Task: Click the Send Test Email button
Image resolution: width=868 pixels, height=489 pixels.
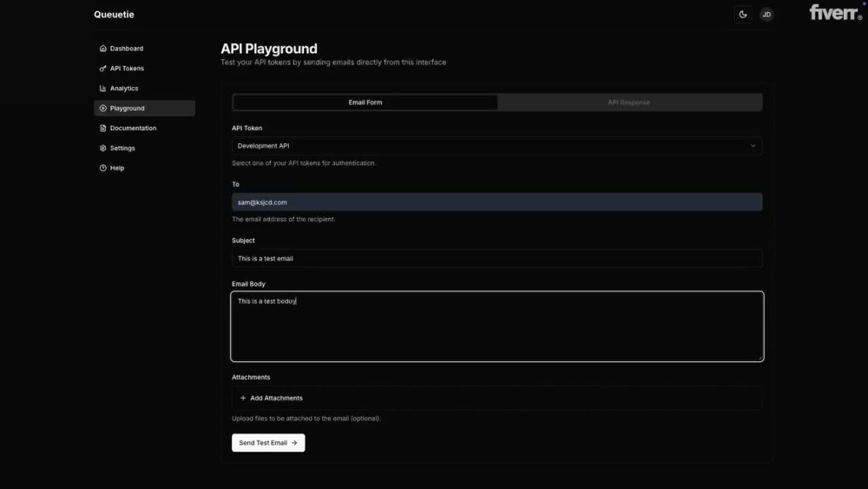Action: pyautogui.click(x=268, y=443)
